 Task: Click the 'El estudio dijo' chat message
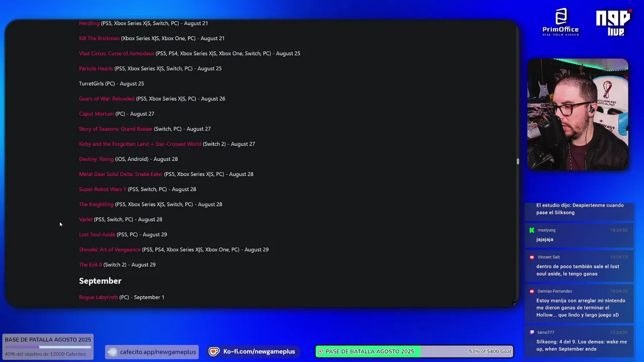[580, 209]
